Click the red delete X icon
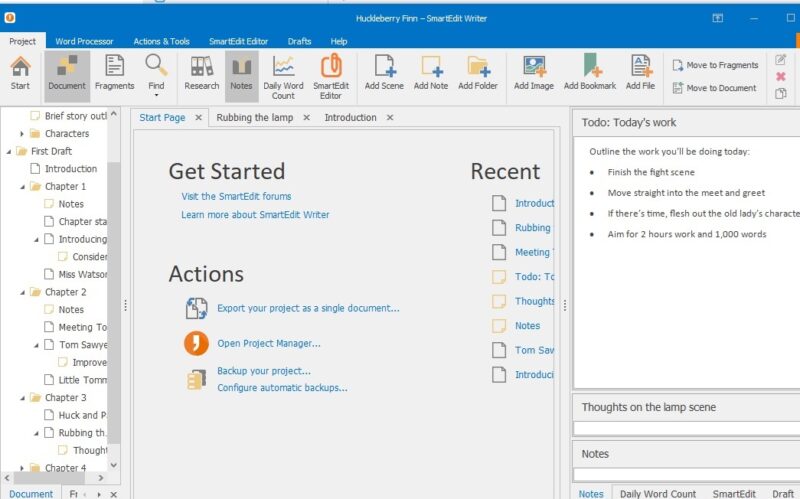The width and height of the screenshot is (800, 499). 780,77
